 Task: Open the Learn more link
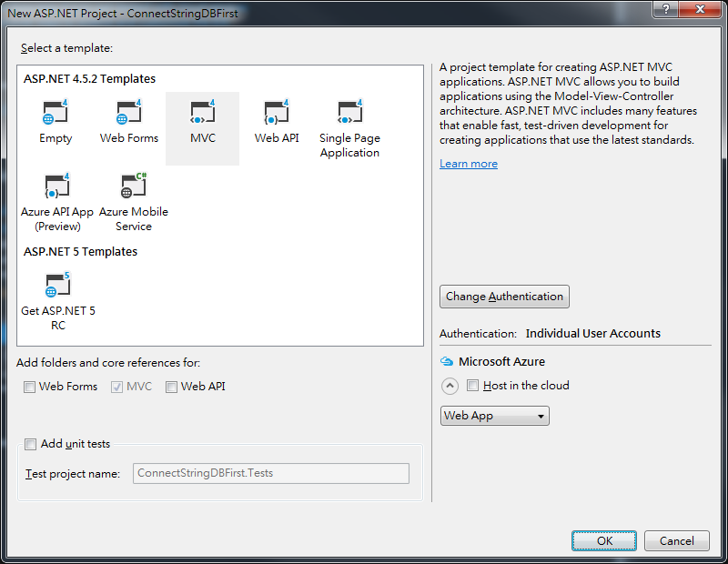click(469, 164)
